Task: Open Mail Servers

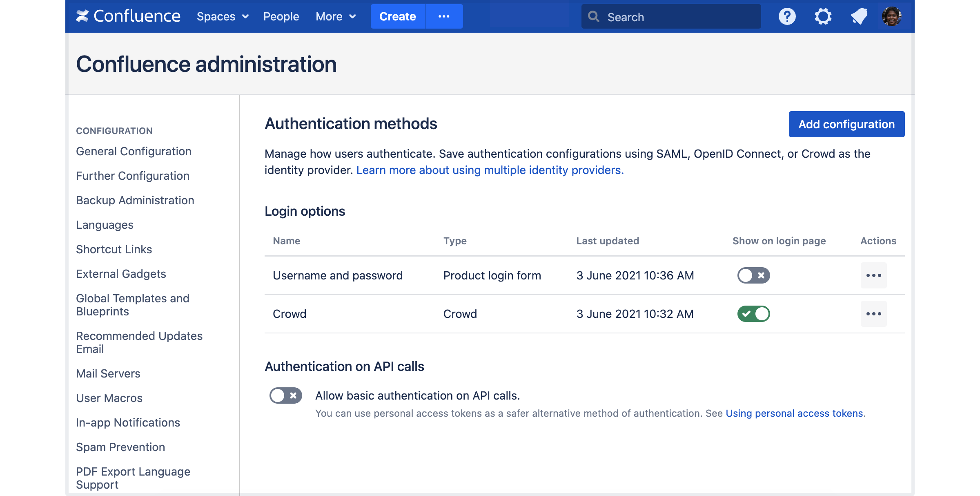Action: click(108, 373)
